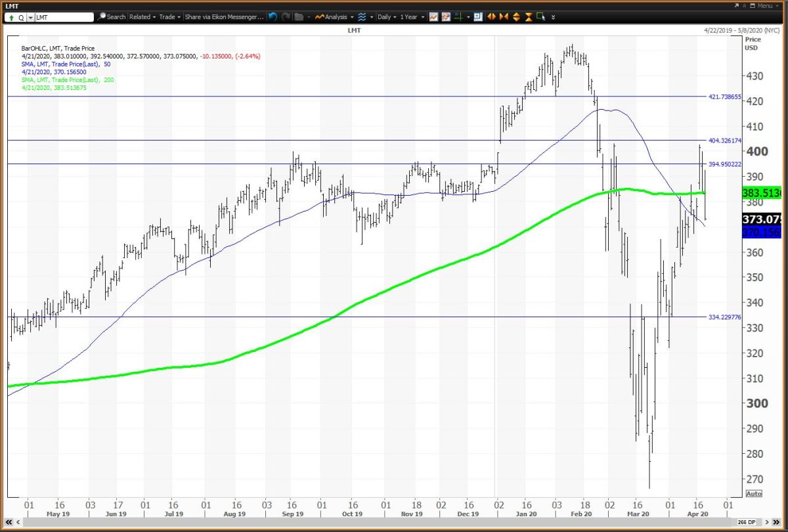788x532 pixels.
Task: Click the grey Redo arrow icon
Action: click(x=286, y=16)
